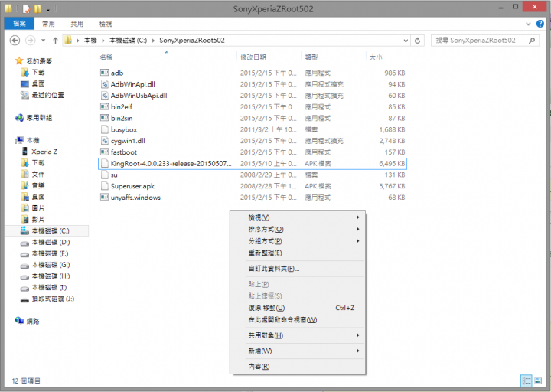Click the search magnifier icon
The image size is (551, 392).
[x=532, y=41]
